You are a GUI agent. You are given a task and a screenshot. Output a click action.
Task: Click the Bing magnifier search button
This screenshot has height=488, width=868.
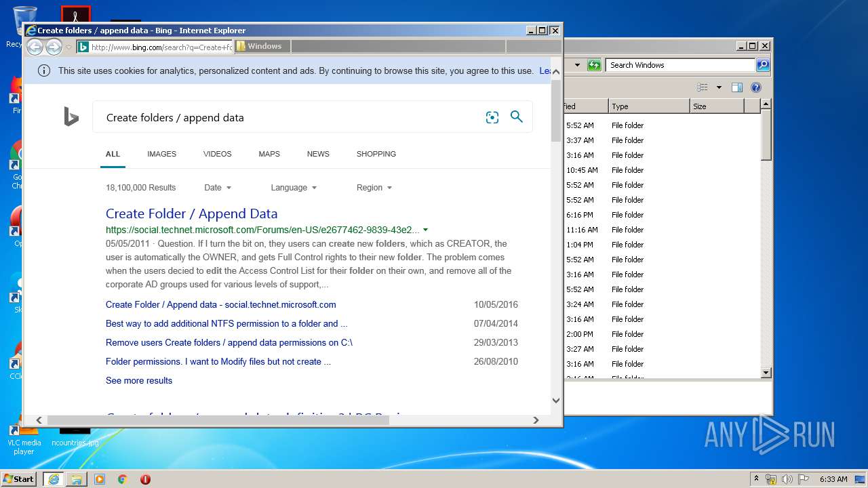coord(517,117)
